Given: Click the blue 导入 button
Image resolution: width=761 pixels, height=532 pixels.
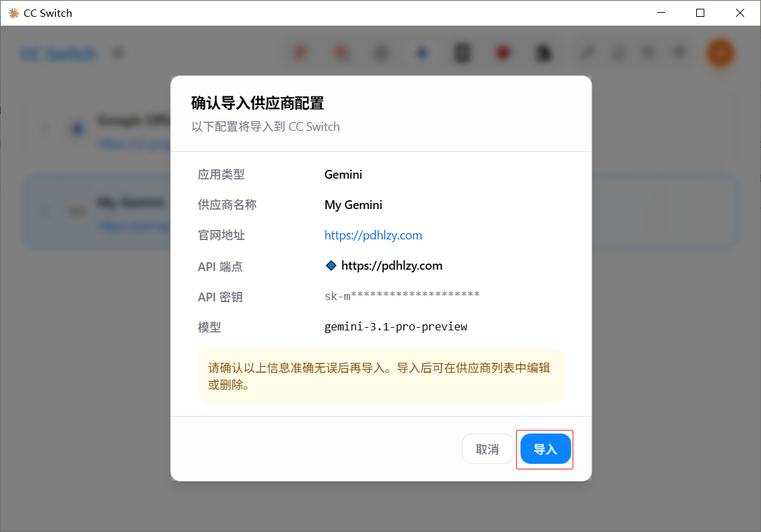Looking at the screenshot, I should [x=546, y=449].
